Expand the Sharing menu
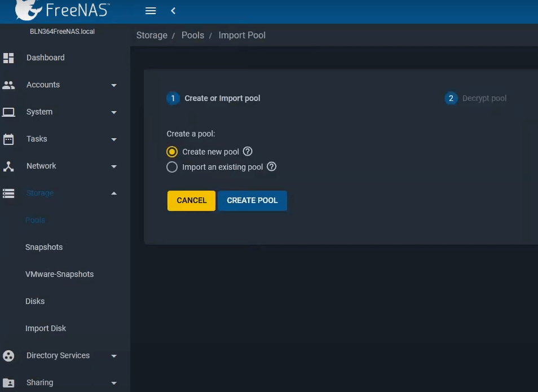The image size is (538, 392). pyautogui.click(x=113, y=382)
